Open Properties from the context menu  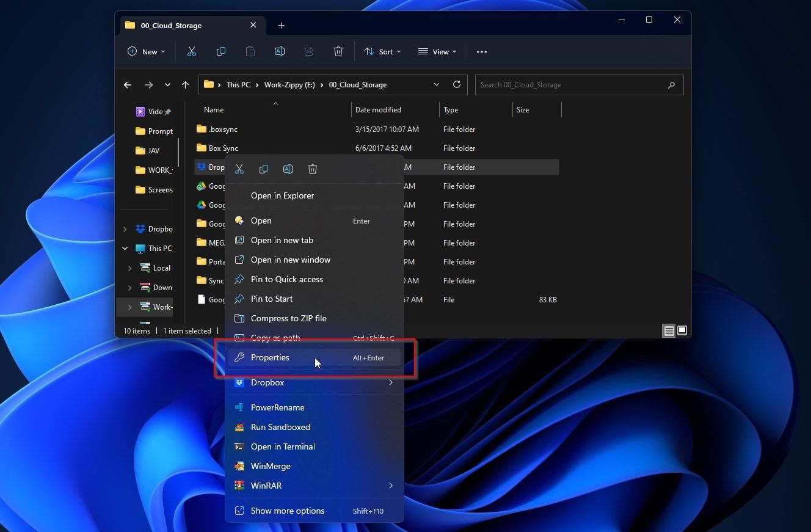(270, 357)
